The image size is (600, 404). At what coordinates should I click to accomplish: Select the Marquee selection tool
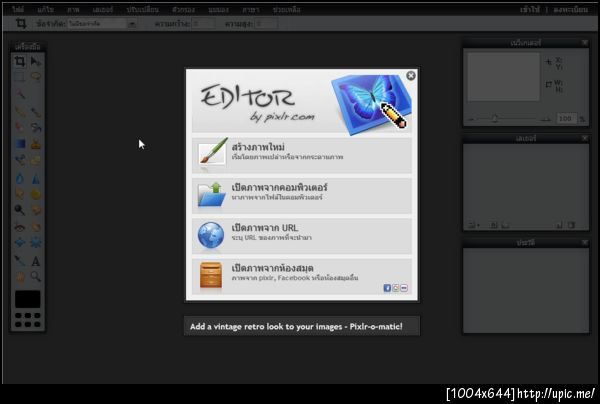20,77
